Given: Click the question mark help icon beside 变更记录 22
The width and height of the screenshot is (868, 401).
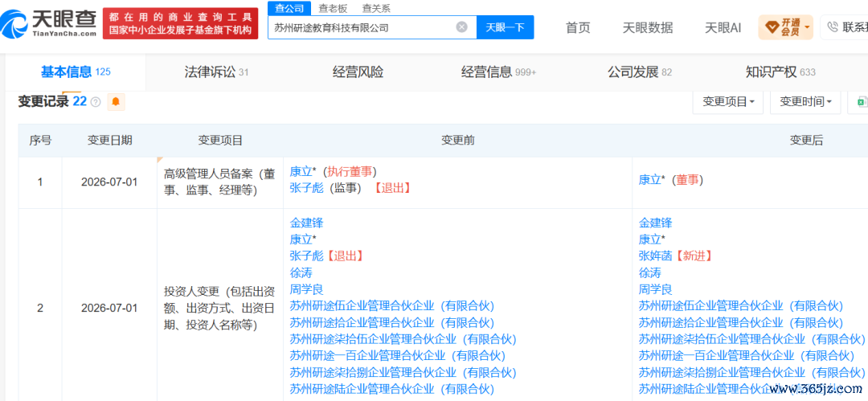Looking at the screenshot, I should pyautogui.click(x=96, y=102).
